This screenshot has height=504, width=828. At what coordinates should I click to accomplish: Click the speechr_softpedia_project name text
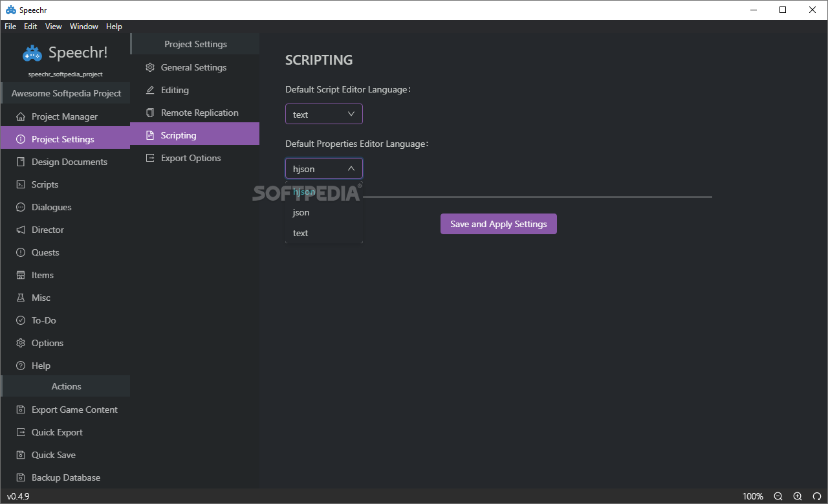point(65,74)
